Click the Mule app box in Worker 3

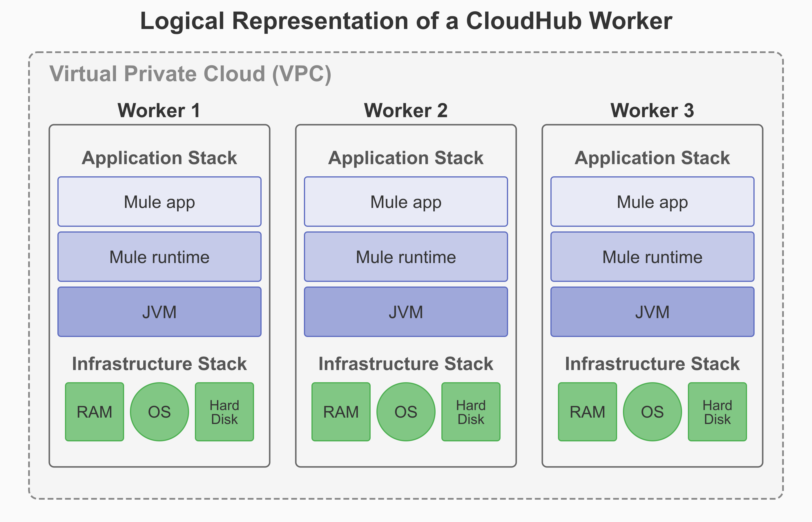click(652, 202)
